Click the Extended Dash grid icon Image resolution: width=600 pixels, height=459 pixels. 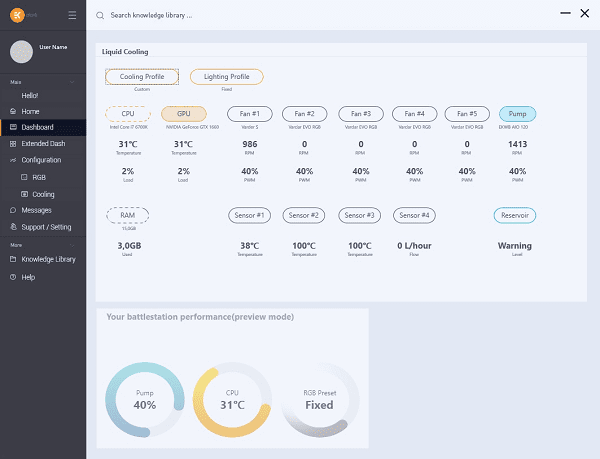pos(12,144)
